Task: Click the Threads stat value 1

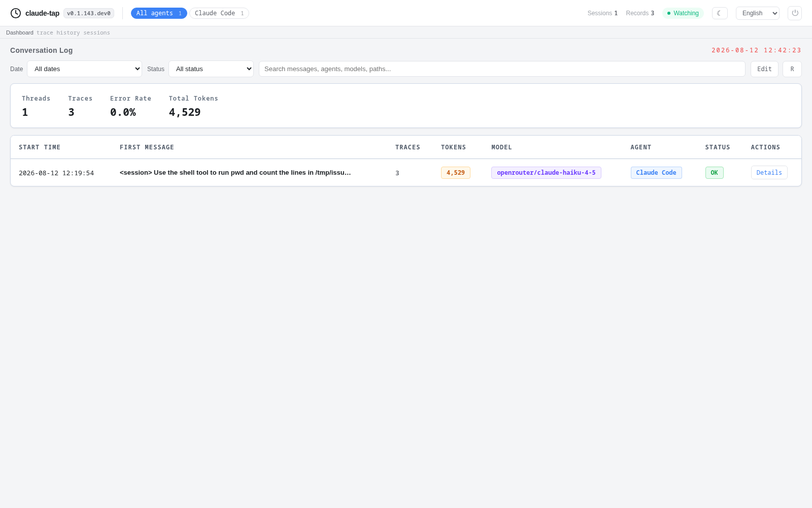Action: coord(25,112)
